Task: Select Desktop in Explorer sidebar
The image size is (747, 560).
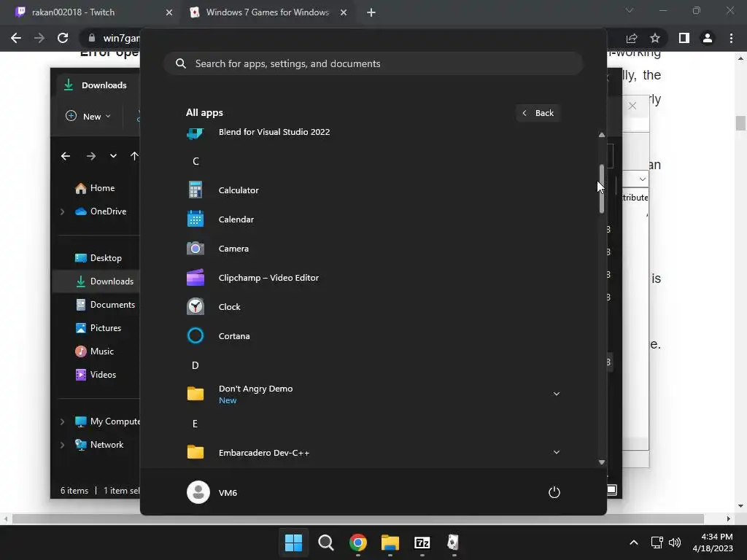Action: coord(98,258)
